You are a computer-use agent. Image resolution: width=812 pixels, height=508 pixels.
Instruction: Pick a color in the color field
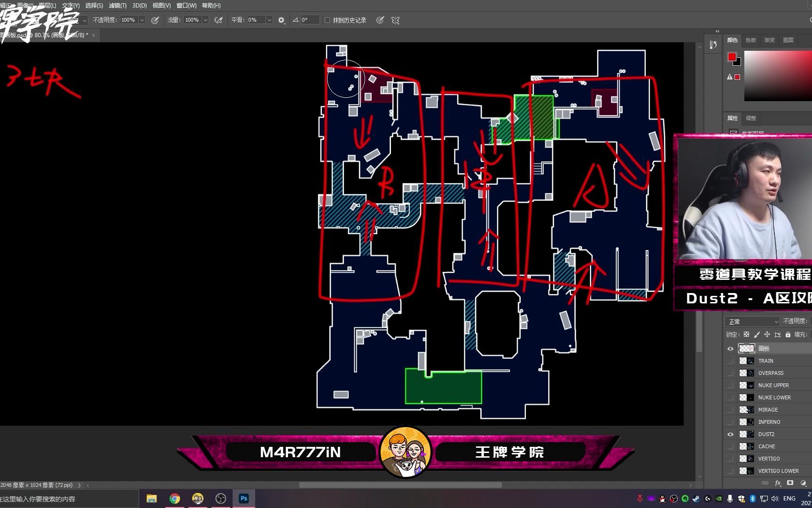tap(778, 75)
